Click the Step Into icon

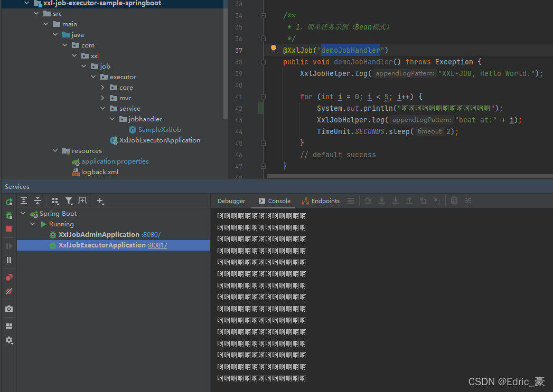pos(381,201)
